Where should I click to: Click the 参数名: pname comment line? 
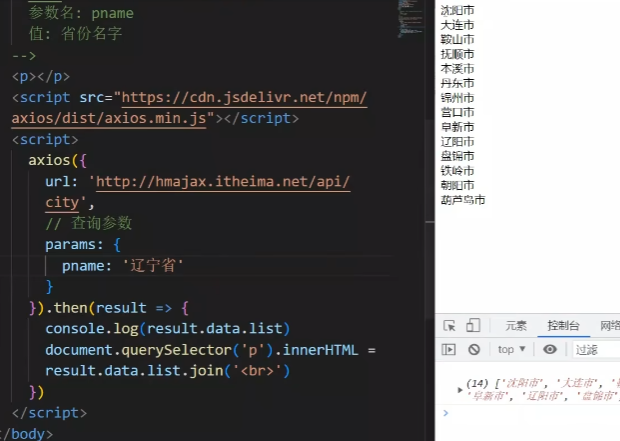[x=81, y=13]
